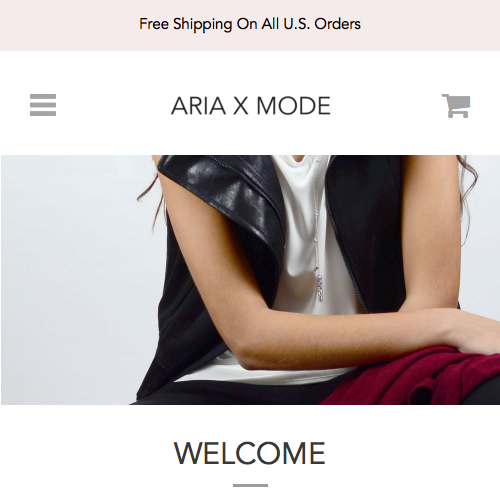
Task: Open the shopping cart
Action: [x=456, y=106]
